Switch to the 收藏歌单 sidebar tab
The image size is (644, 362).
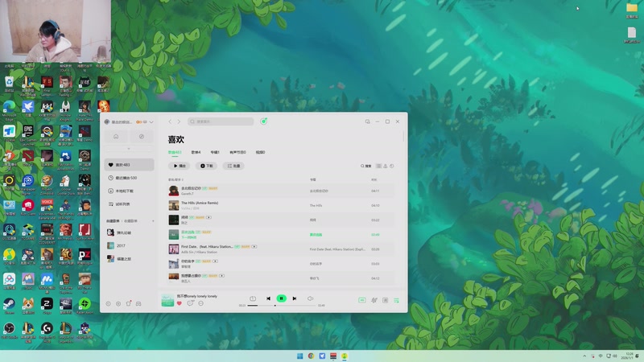(130, 220)
